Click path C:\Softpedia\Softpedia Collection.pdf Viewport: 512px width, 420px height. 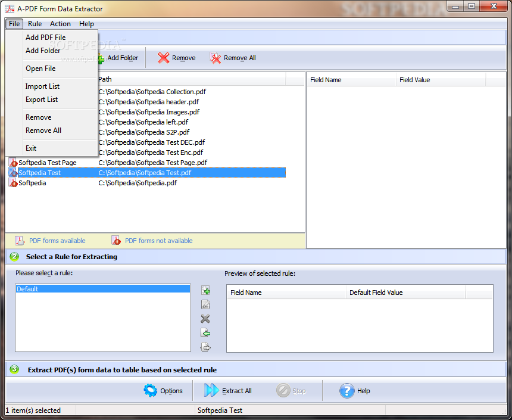pos(152,92)
